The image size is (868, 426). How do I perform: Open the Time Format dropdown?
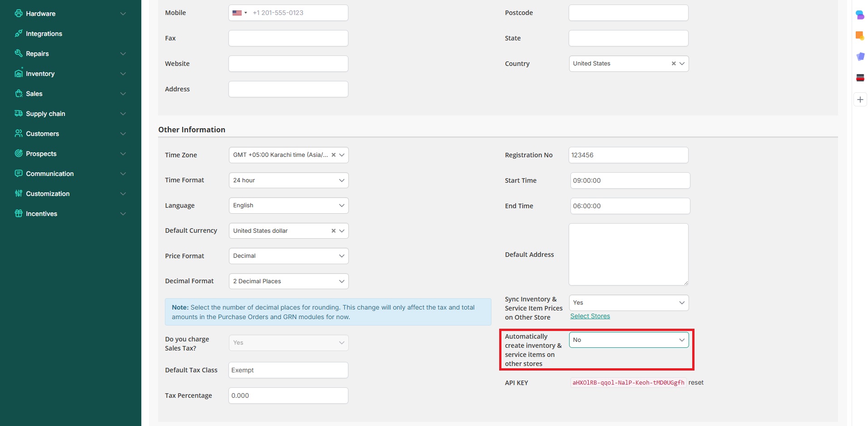[x=288, y=180]
